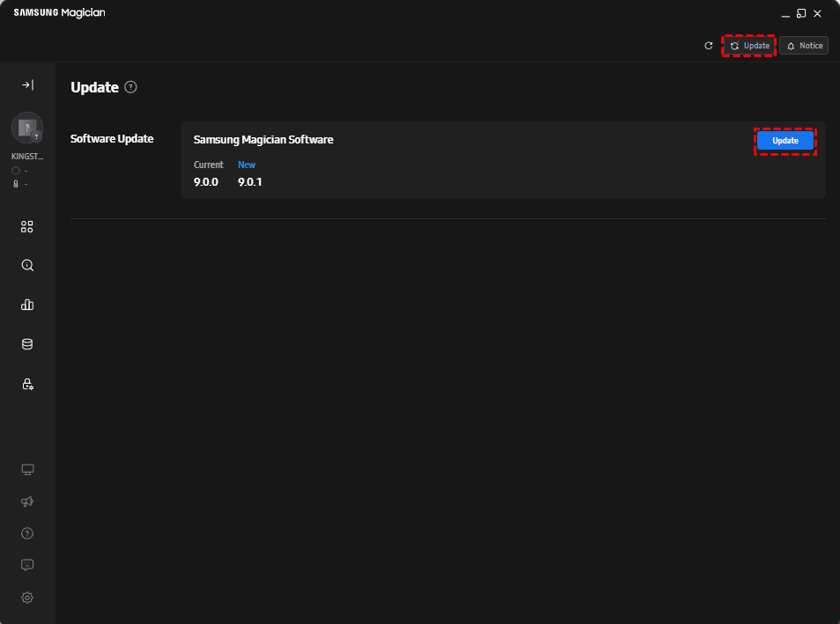Screen dimensions: 840x624
Task: Select the Kingston drive thumbnail
Action: (x=27, y=128)
